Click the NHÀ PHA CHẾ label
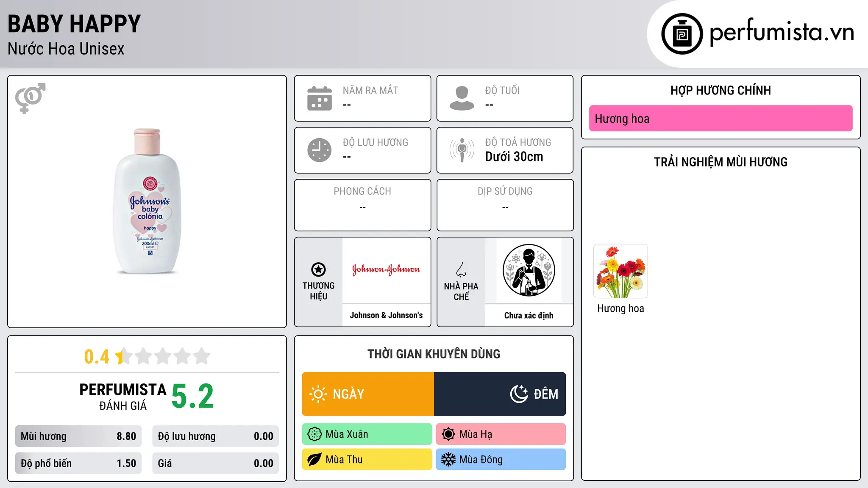This screenshot has height=488, width=868. 461,291
